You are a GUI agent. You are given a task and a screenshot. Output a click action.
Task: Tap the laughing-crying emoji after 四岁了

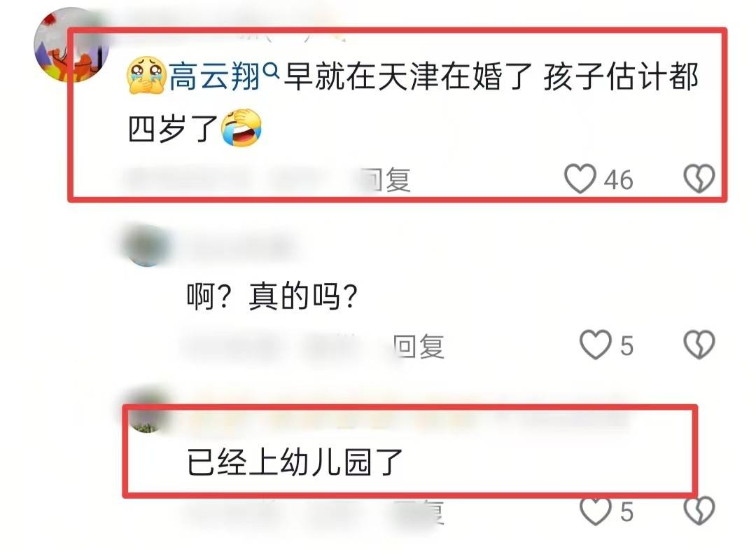[241, 128]
